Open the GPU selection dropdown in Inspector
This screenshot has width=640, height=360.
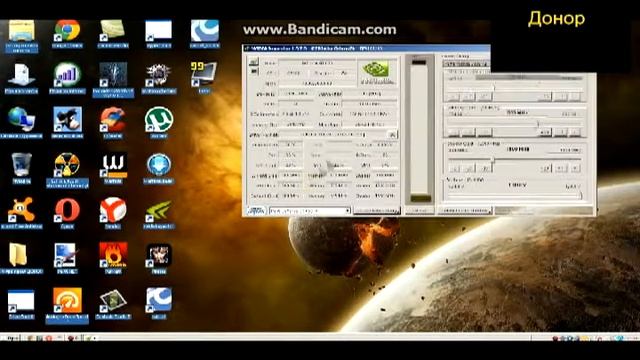(309, 211)
